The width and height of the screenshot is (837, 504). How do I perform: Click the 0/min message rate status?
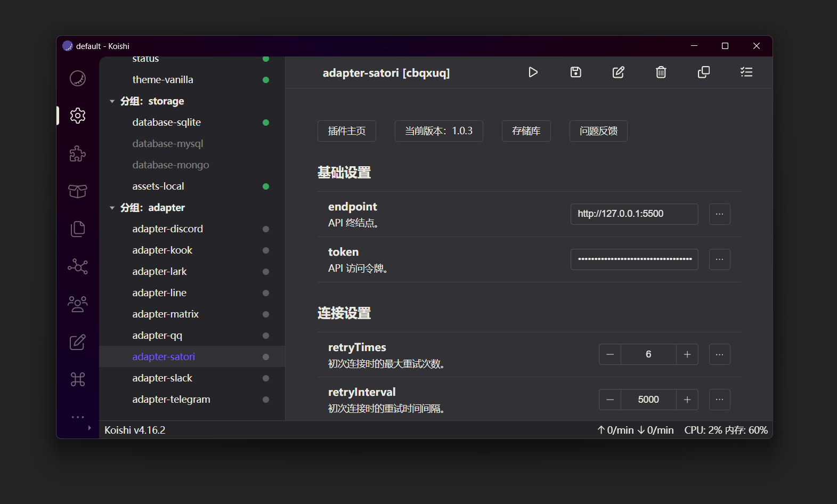(635, 430)
